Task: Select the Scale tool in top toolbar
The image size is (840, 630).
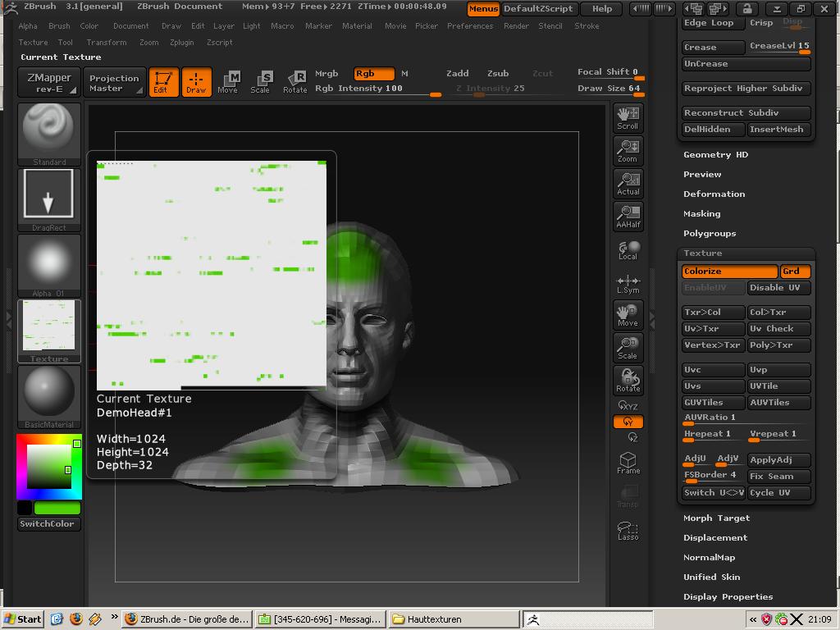Action: pyautogui.click(x=261, y=81)
